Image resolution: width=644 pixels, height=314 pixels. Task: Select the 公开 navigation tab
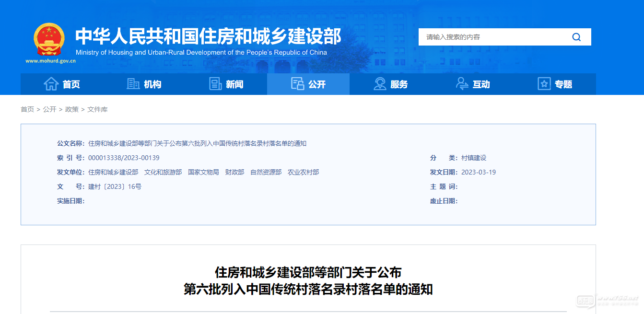pyautogui.click(x=308, y=84)
